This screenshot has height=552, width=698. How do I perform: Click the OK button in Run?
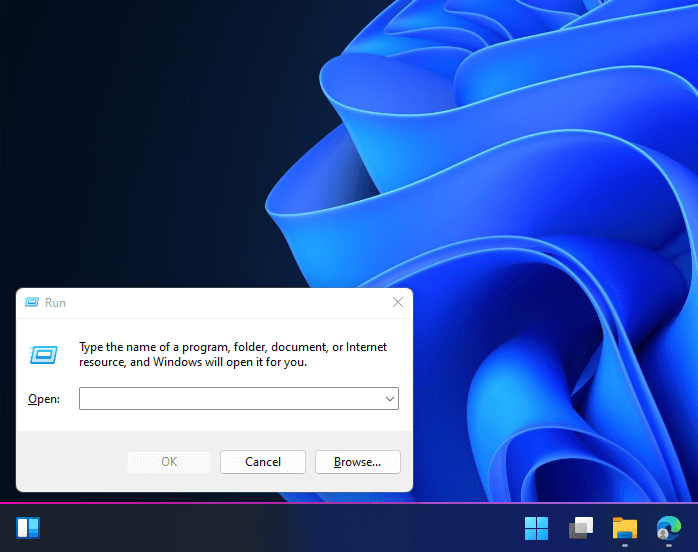click(x=169, y=462)
